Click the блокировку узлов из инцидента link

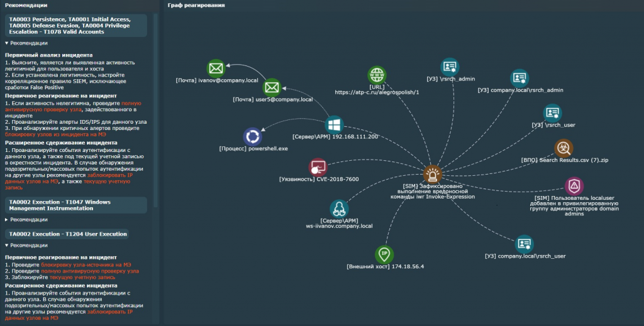point(55,134)
